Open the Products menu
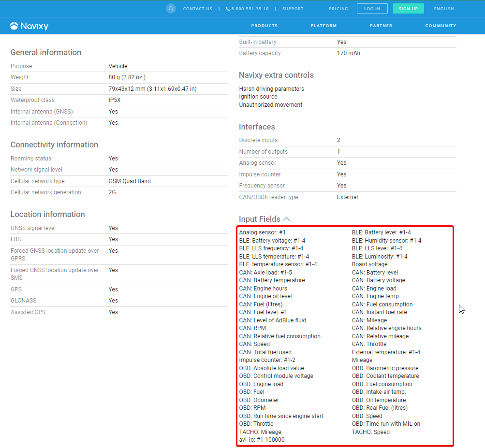 265,26
